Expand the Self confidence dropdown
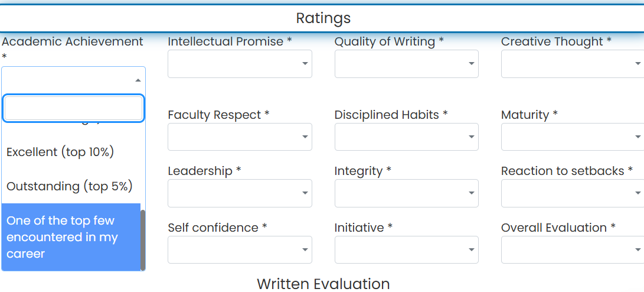Image resolution: width=644 pixels, height=292 pixels. 240,249
